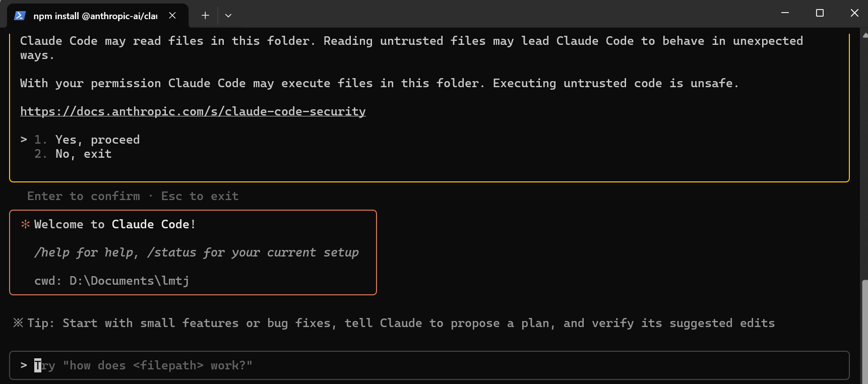Click the Esc to exit hint text
Viewport: 868px width, 384px height.
point(200,196)
